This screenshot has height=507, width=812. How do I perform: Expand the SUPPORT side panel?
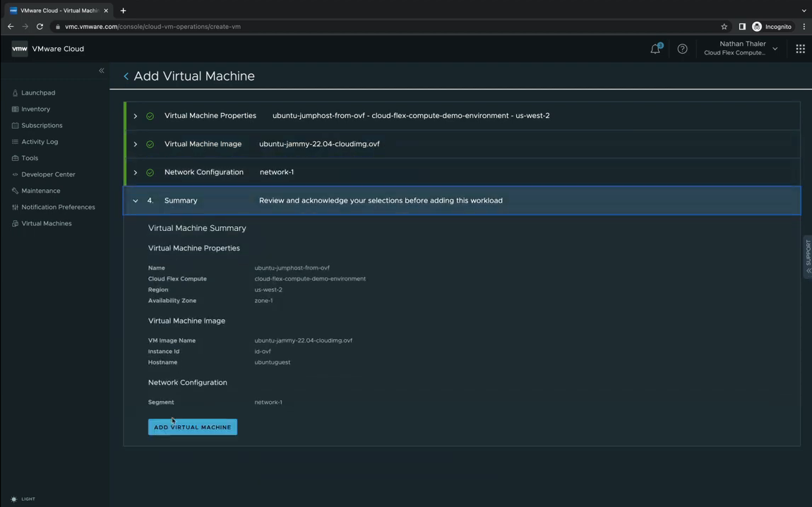pyautogui.click(x=808, y=257)
